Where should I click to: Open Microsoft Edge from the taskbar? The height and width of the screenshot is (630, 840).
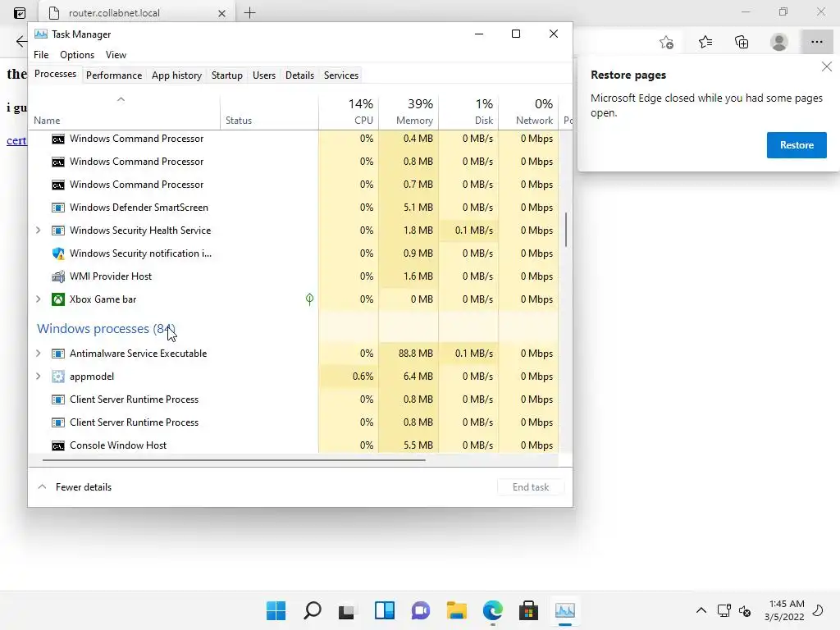tap(492, 610)
